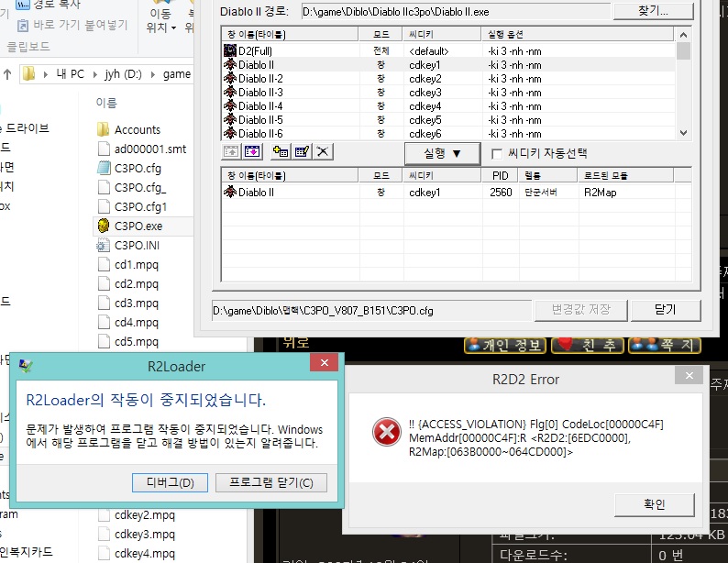Click cd1.mpq file icon
The width and height of the screenshot is (728, 563).
[104, 265]
